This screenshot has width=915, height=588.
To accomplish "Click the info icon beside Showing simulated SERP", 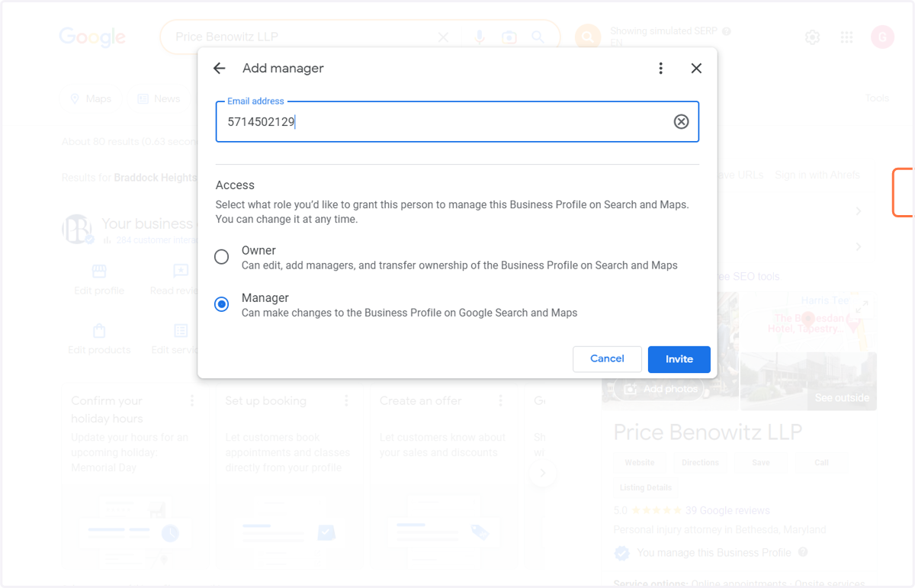I will [727, 31].
